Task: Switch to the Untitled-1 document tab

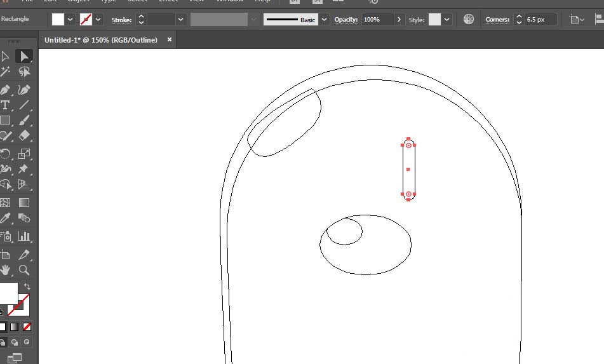Action: click(x=100, y=40)
